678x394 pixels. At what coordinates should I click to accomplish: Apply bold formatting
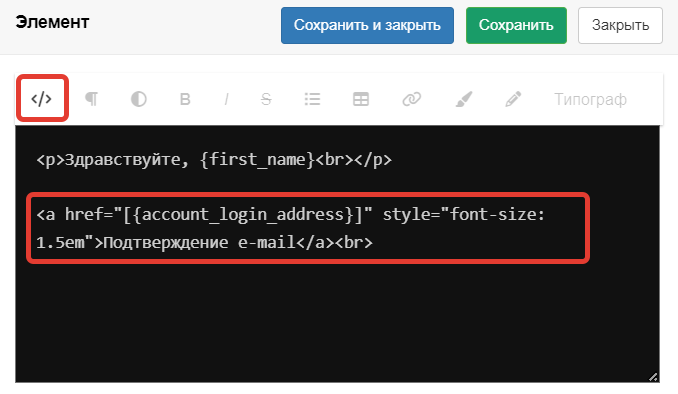[x=185, y=99]
